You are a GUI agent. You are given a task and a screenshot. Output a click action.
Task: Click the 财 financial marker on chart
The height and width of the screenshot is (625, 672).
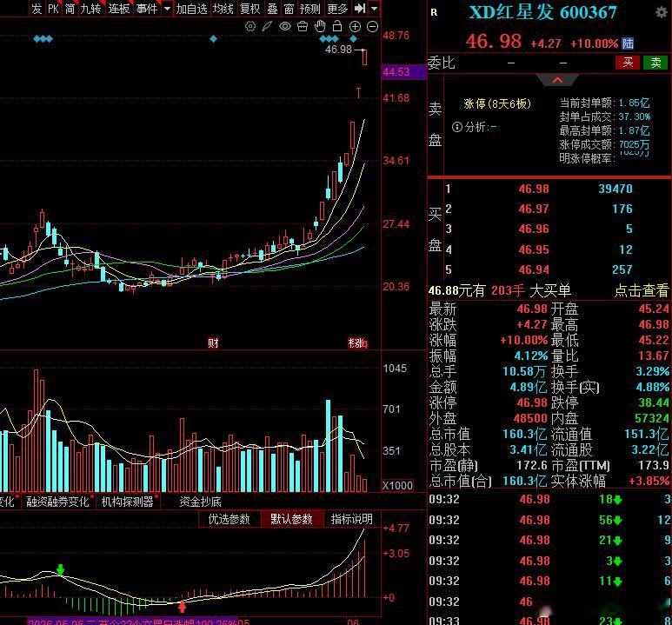tap(213, 343)
